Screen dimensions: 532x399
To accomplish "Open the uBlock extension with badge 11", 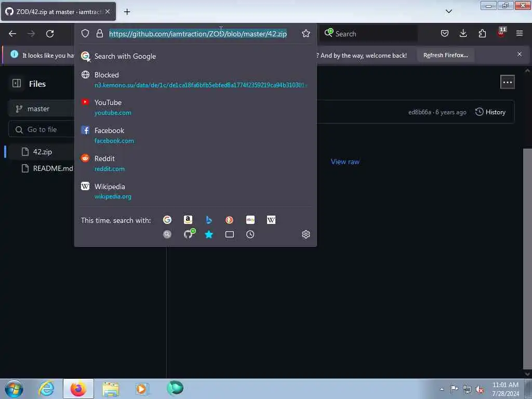I will point(501,33).
